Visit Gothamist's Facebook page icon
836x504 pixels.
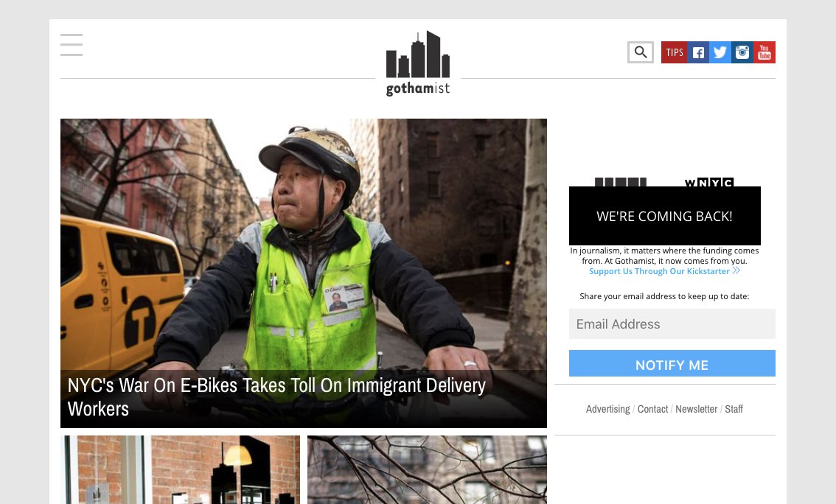pos(698,52)
